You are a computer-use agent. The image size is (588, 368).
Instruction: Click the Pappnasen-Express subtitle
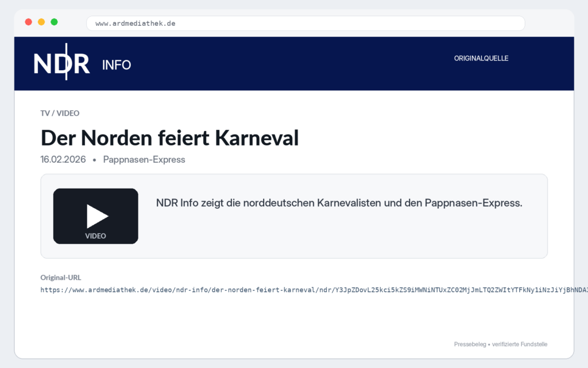pyautogui.click(x=144, y=160)
